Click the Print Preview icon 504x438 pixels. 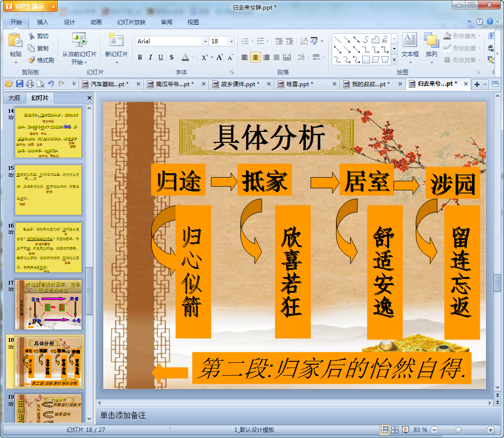40,84
